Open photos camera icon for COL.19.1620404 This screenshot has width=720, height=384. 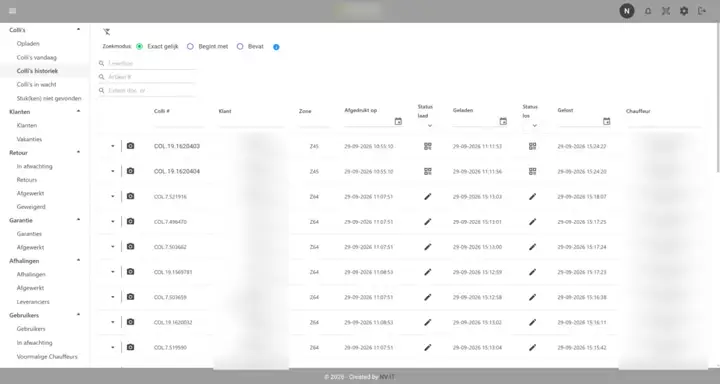click(x=130, y=171)
